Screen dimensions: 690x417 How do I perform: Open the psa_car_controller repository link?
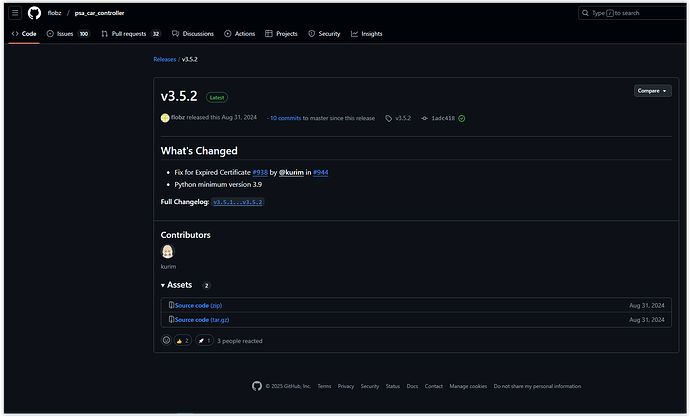click(x=99, y=13)
